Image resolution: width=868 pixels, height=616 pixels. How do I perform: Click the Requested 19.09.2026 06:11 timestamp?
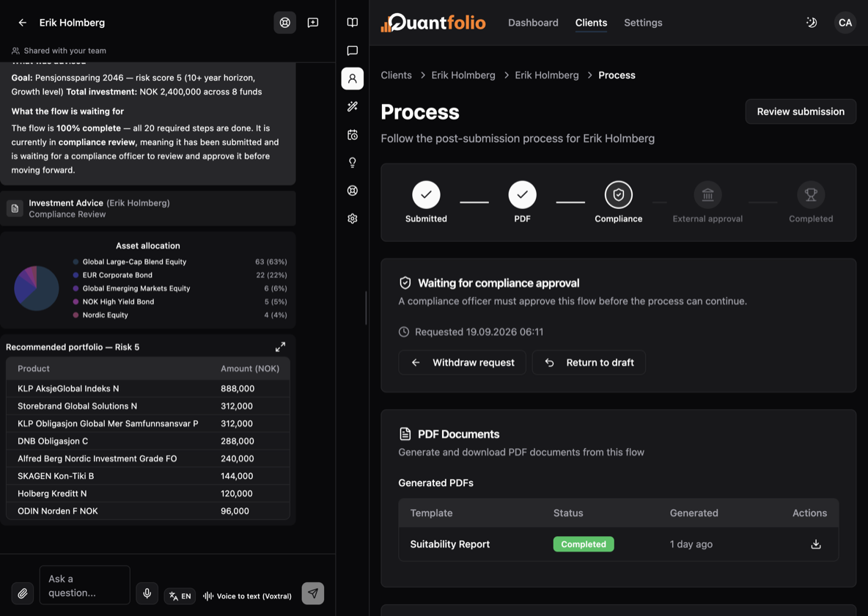tap(479, 331)
